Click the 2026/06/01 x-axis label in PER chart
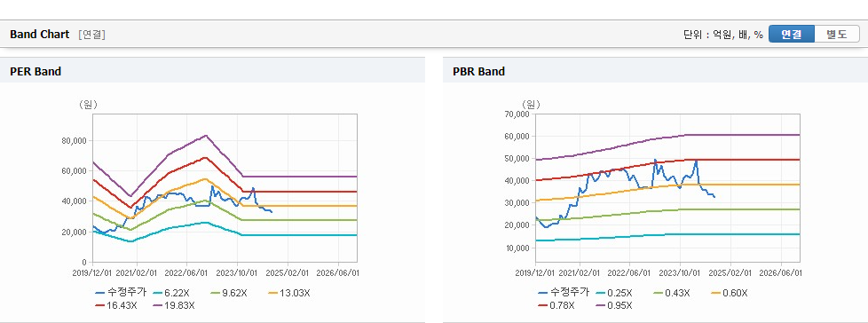The width and height of the screenshot is (868, 323). click(x=338, y=273)
